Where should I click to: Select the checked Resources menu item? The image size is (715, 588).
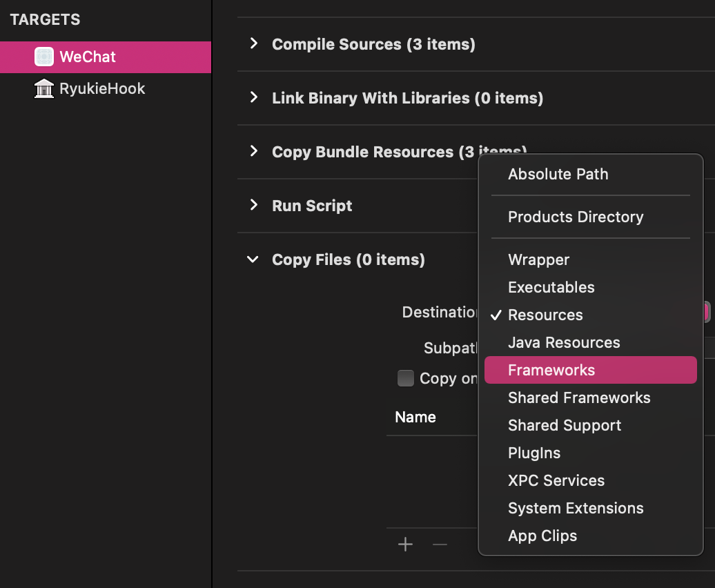pyautogui.click(x=591, y=315)
